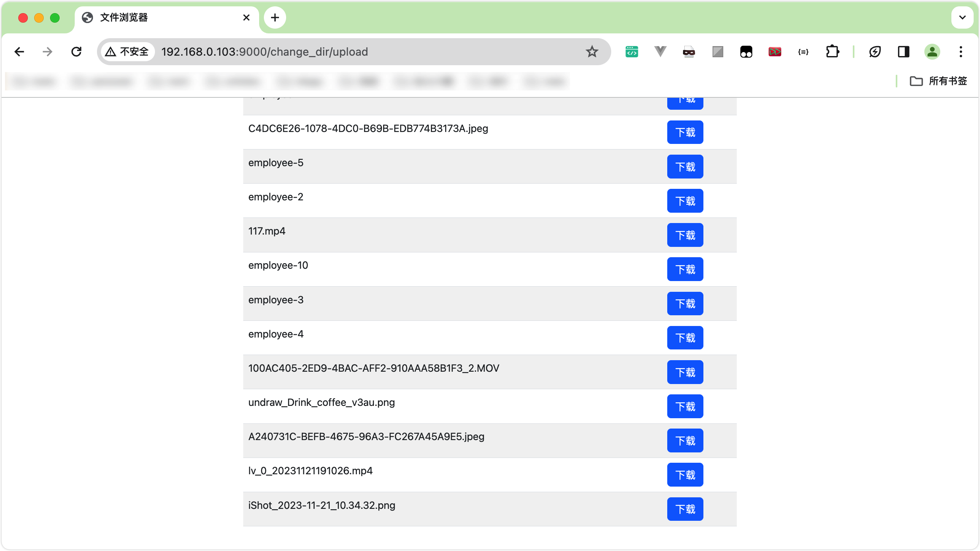Click the green code-window extension icon

631,52
